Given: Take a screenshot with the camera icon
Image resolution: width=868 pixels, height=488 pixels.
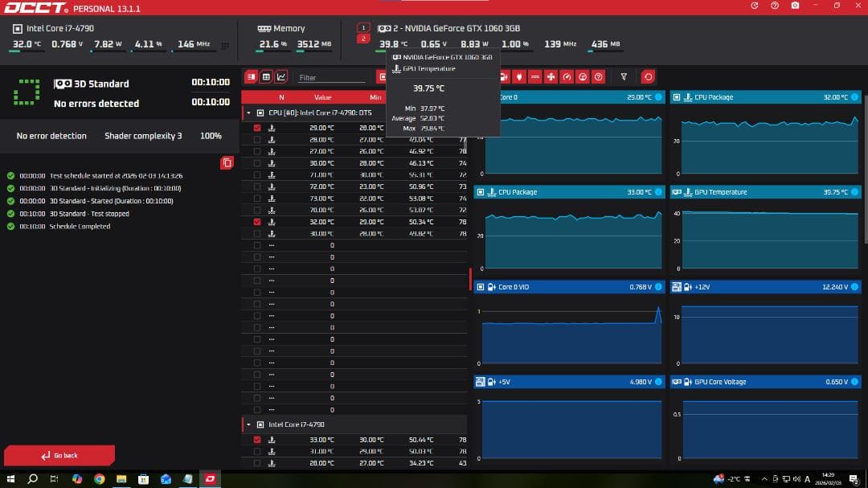Looking at the screenshot, I should point(795,6).
